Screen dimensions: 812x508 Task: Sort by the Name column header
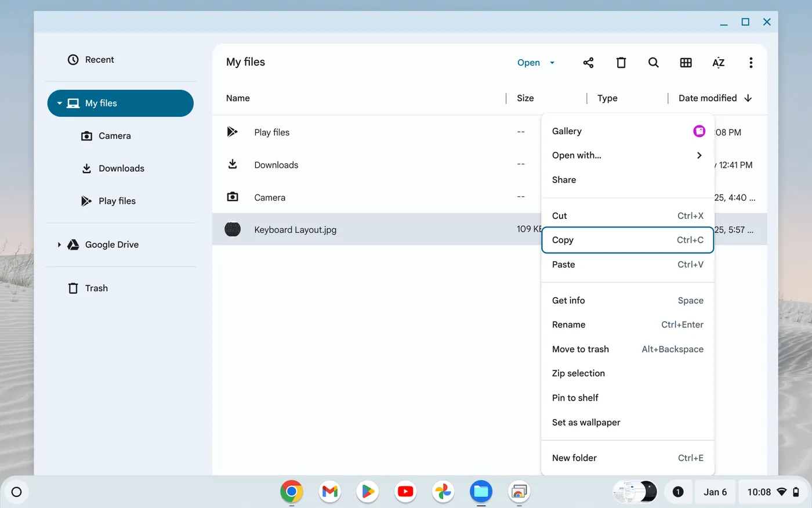pos(238,98)
